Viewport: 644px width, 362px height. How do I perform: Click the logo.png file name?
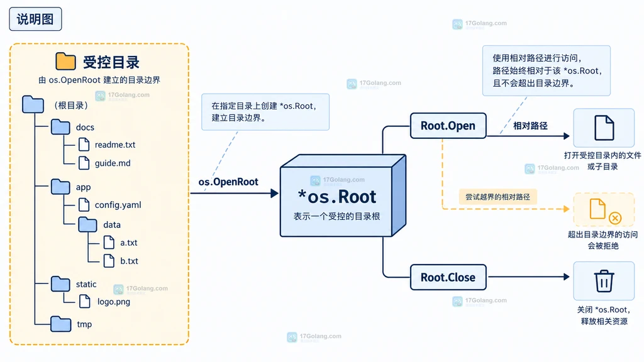(114, 302)
